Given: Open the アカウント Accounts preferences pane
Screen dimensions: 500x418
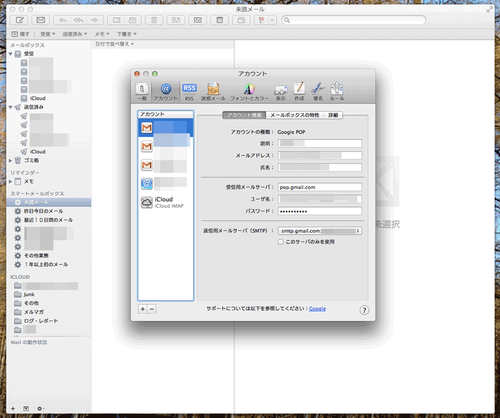Looking at the screenshot, I should (x=166, y=91).
